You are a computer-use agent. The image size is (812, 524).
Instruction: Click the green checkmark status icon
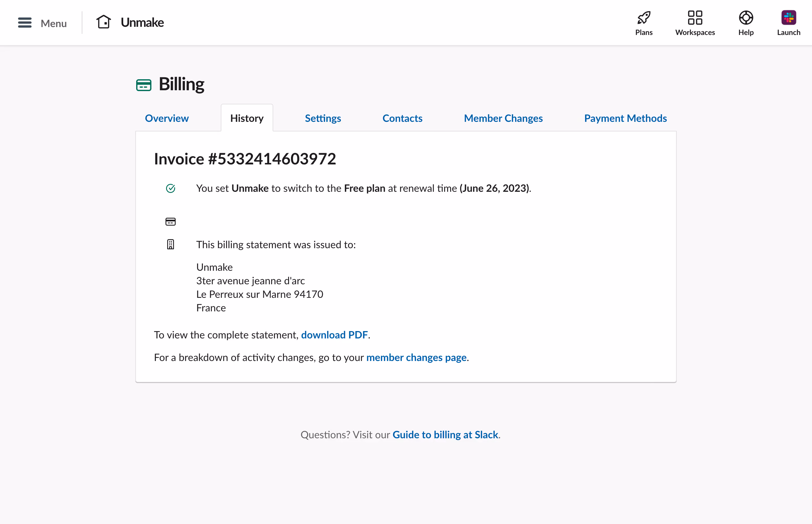[x=170, y=188]
